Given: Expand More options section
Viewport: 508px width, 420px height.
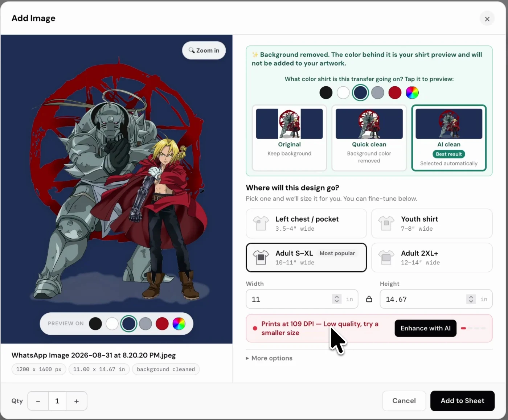Looking at the screenshot, I should [269, 358].
